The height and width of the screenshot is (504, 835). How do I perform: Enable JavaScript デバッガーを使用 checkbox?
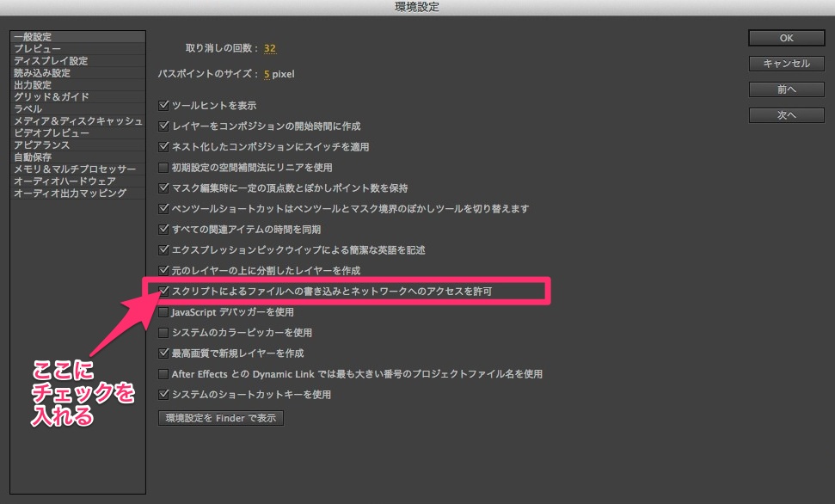point(163,311)
